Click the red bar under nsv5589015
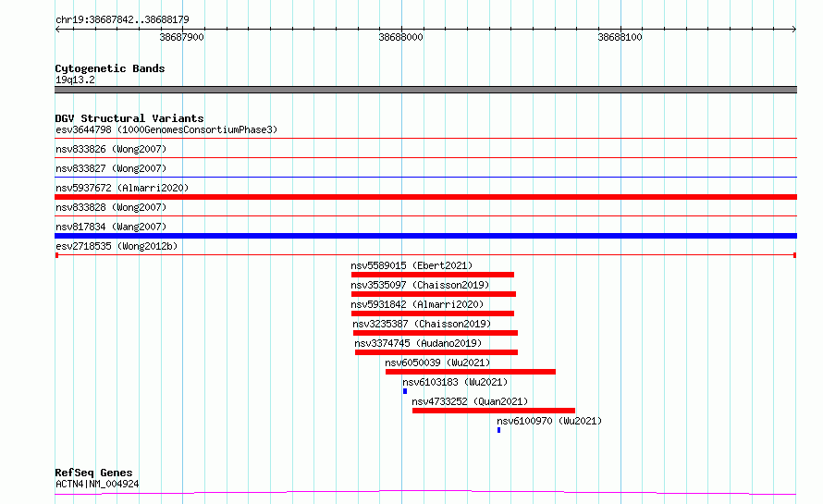 433,275
